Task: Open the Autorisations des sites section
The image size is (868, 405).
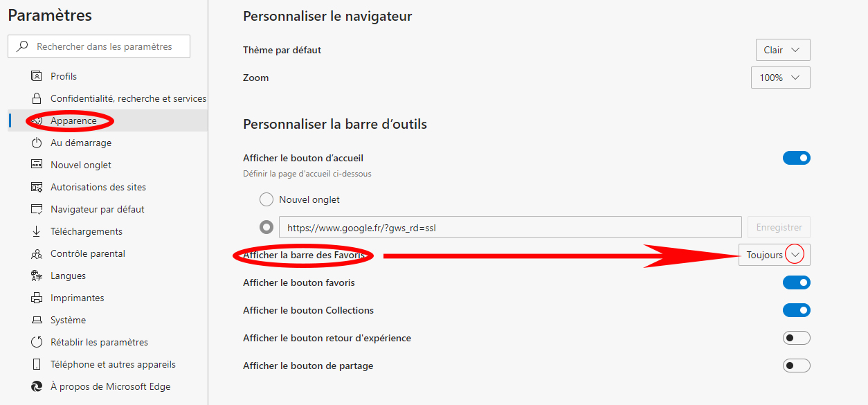Action: point(98,187)
